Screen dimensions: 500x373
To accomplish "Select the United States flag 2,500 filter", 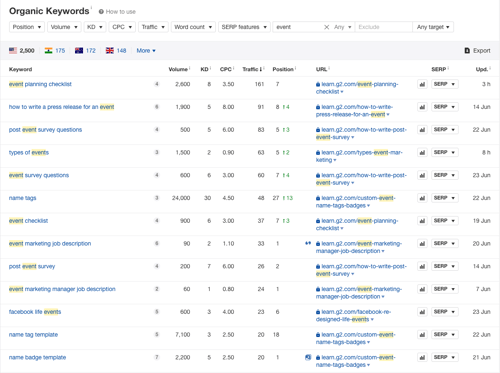I will (x=22, y=51).
